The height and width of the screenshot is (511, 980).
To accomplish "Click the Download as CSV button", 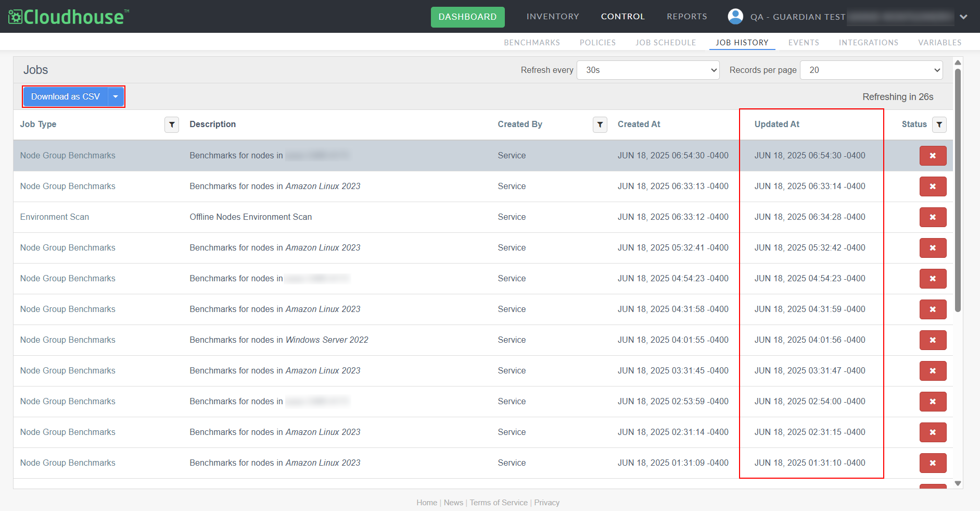I will tap(66, 97).
